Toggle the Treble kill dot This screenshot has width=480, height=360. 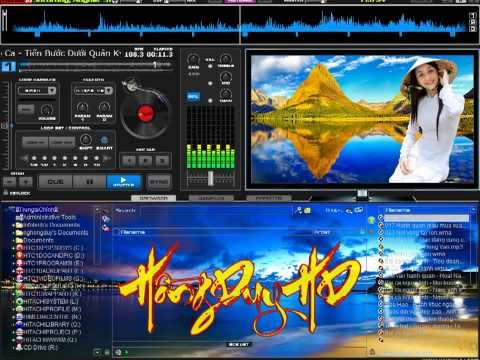coord(210,66)
